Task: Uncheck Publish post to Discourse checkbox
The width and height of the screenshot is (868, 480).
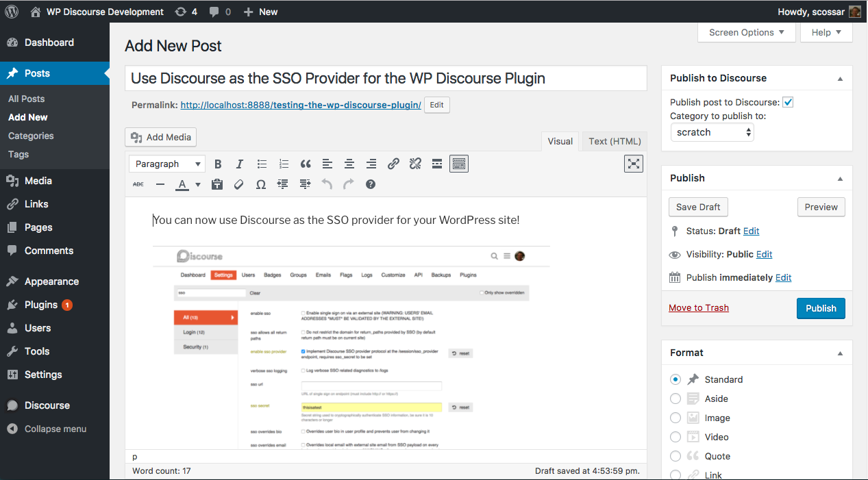Action: pos(788,102)
